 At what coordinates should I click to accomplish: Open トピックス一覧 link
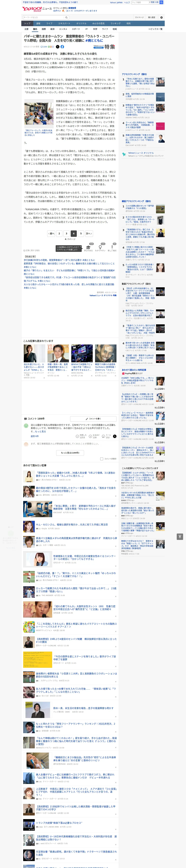click(155, 29)
